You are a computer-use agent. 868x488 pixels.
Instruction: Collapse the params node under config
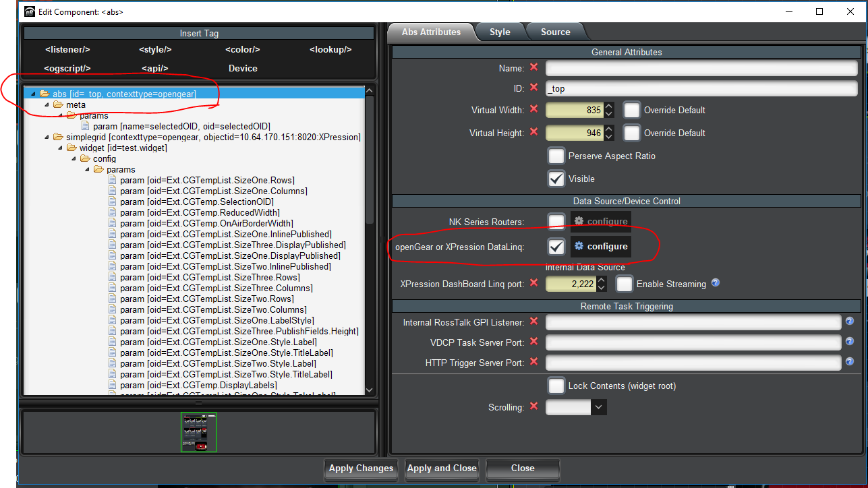click(87, 169)
